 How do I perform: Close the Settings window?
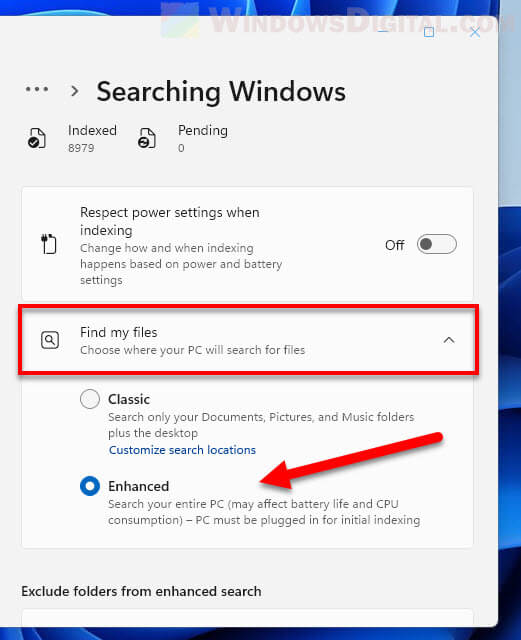(474, 32)
